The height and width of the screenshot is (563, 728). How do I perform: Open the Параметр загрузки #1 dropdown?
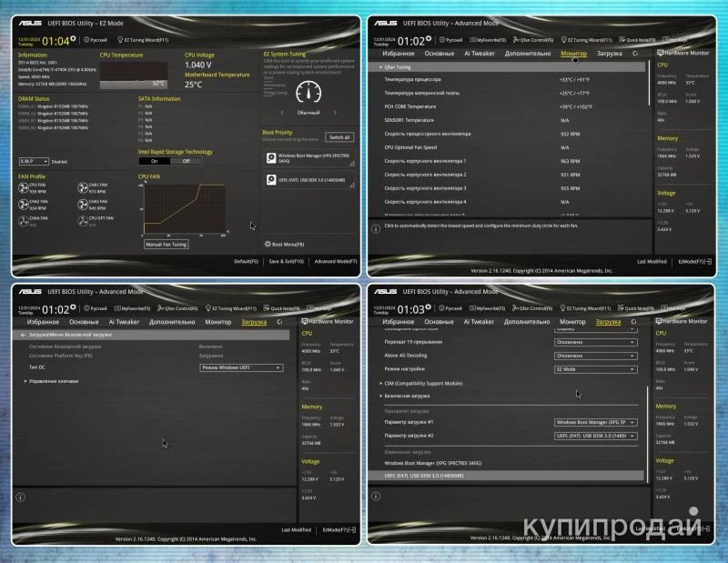pos(595,422)
